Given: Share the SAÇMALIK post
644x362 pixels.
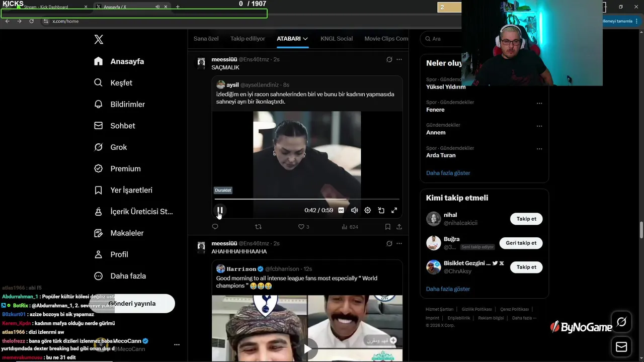Looking at the screenshot, I should (x=399, y=227).
